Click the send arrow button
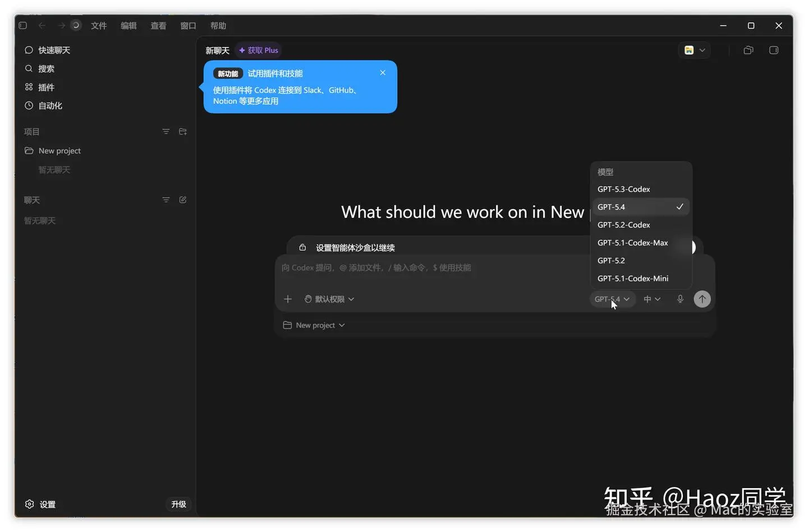 (702, 299)
